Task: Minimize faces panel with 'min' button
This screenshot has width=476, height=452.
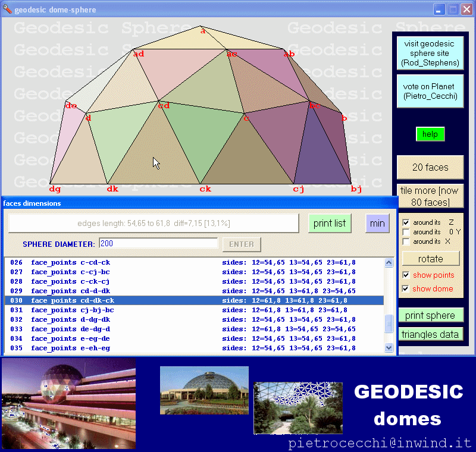Action: click(x=377, y=223)
